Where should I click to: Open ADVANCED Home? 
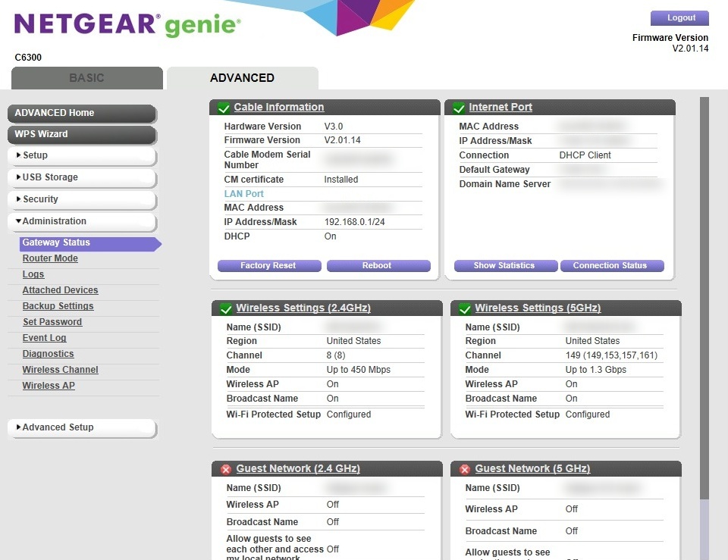(82, 113)
